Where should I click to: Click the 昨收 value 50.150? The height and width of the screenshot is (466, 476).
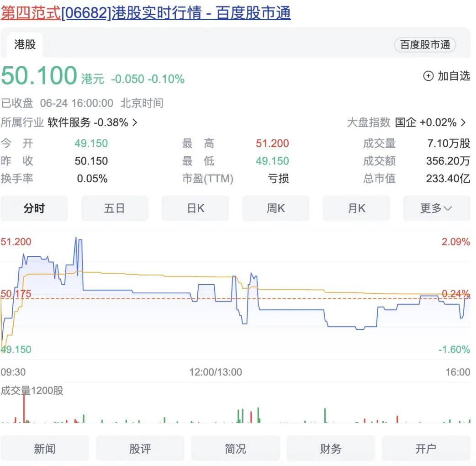91,161
